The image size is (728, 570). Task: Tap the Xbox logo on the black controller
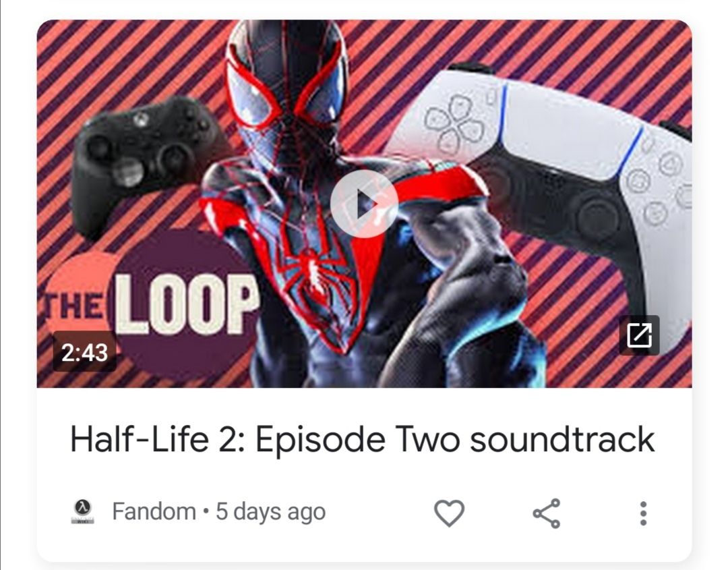click(141, 120)
